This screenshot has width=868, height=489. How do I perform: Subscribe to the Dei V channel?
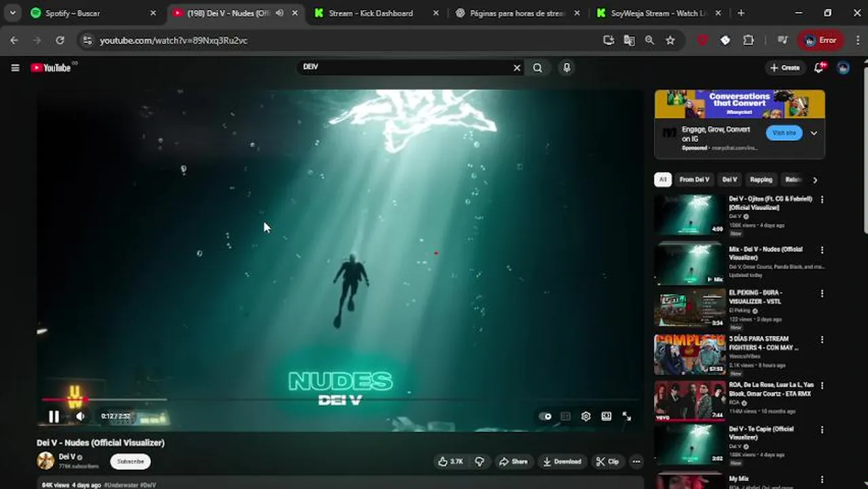(130, 461)
